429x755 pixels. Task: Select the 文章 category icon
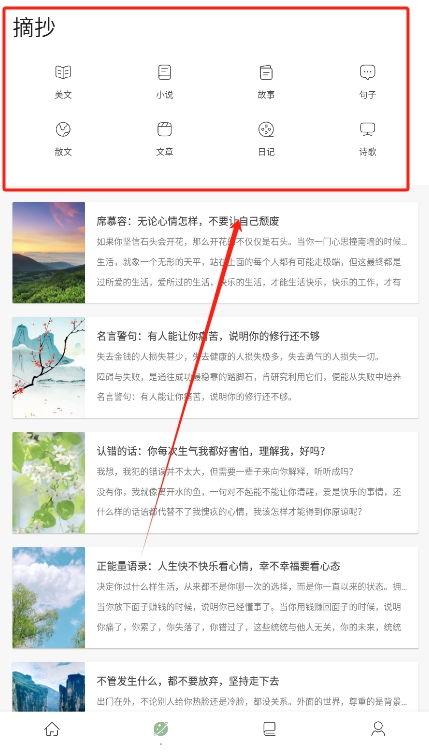click(x=164, y=130)
